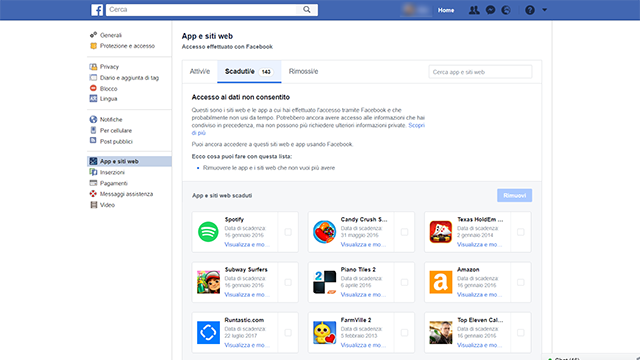Click the red Blocco icon
Screen dimensions: 640x360
pos(93,88)
